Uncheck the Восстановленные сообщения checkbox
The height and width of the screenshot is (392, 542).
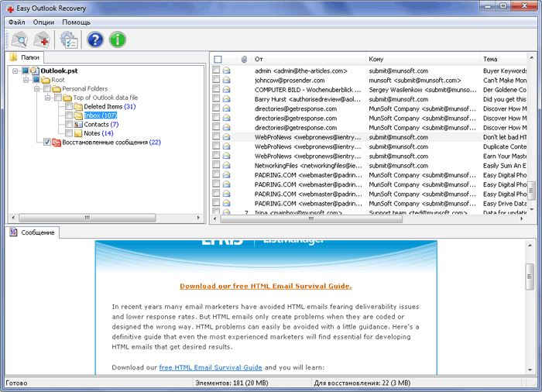[47, 143]
